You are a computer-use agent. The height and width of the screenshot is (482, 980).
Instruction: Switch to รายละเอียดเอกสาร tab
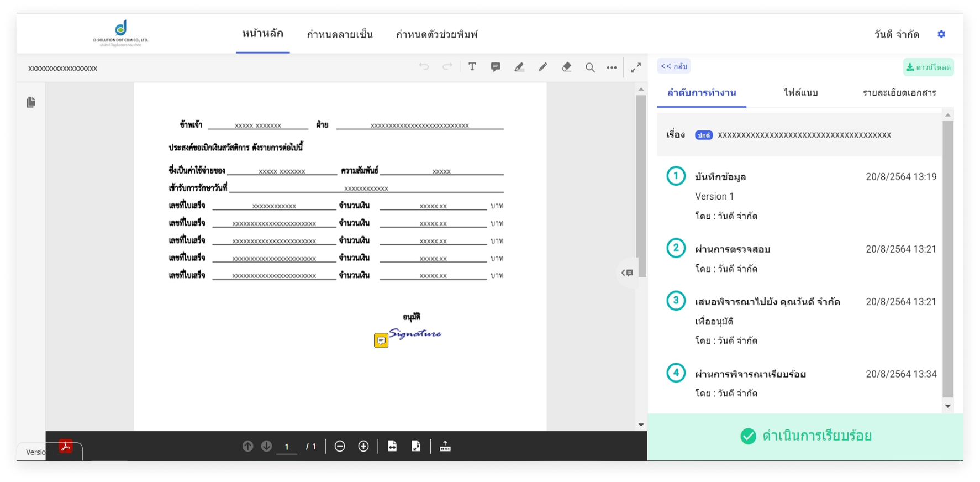pyautogui.click(x=899, y=93)
